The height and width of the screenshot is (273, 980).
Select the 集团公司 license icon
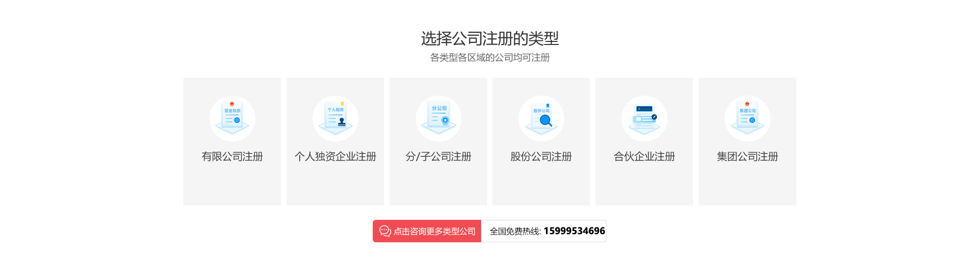[748, 119]
